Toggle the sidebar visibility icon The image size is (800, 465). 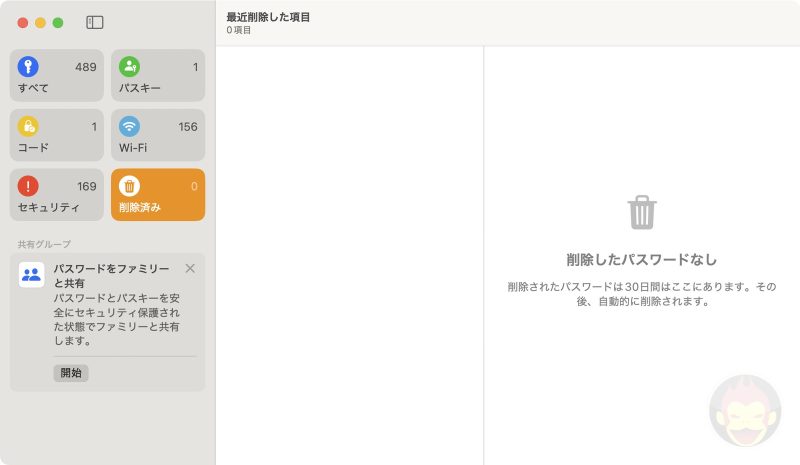(x=95, y=22)
